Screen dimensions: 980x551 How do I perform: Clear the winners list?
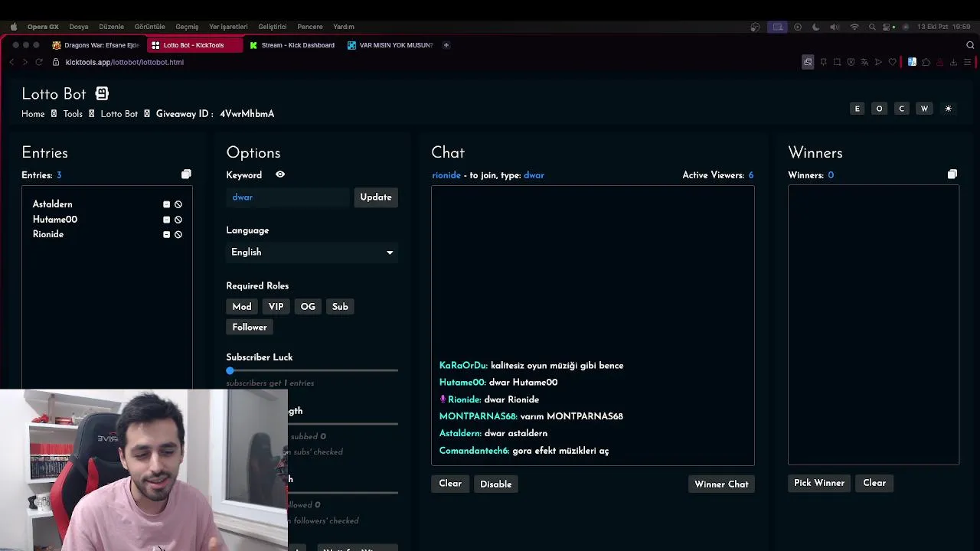point(874,483)
